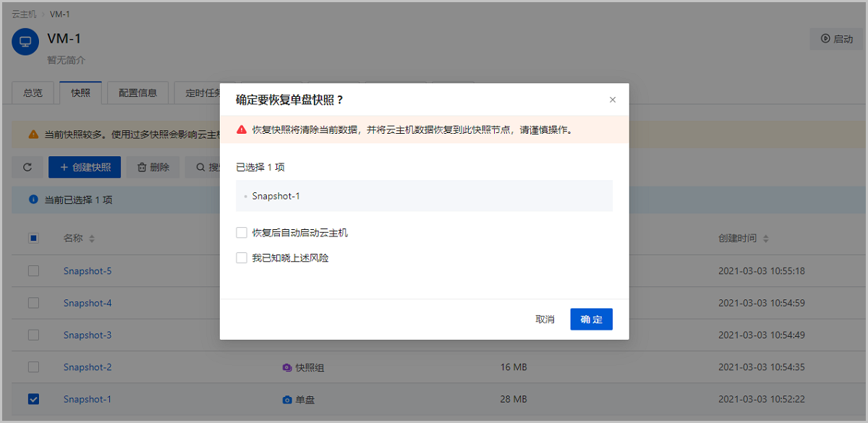Enable 恢复后自动启动云主机 in the dialog
The image size is (868, 423).
tap(242, 233)
